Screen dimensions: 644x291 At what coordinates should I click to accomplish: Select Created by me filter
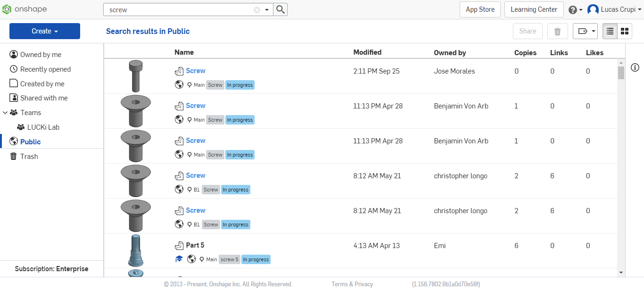pyautogui.click(x=42, y=84)
